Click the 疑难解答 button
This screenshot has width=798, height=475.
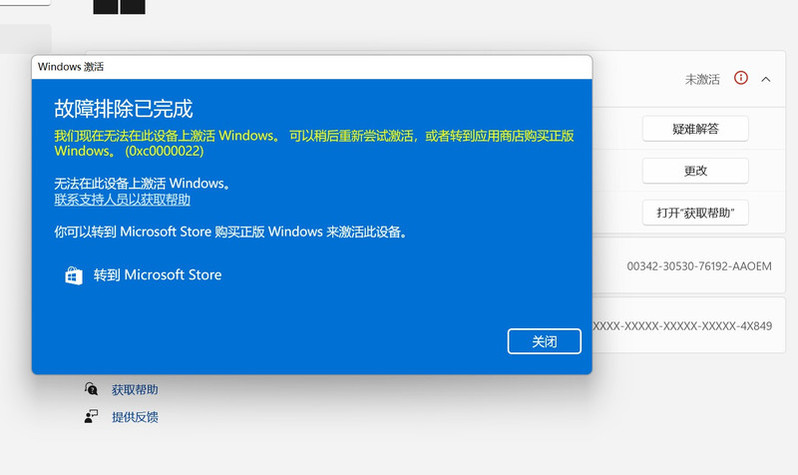click(x=695, y=128)
